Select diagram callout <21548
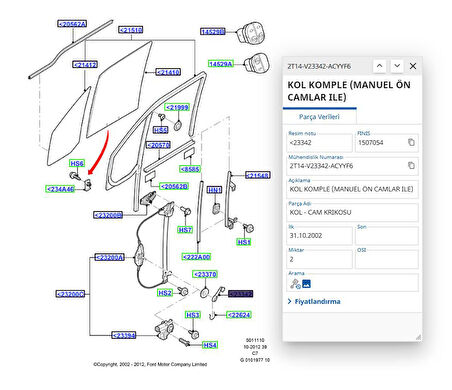The image size is (452, 390). tap(258, 175)
